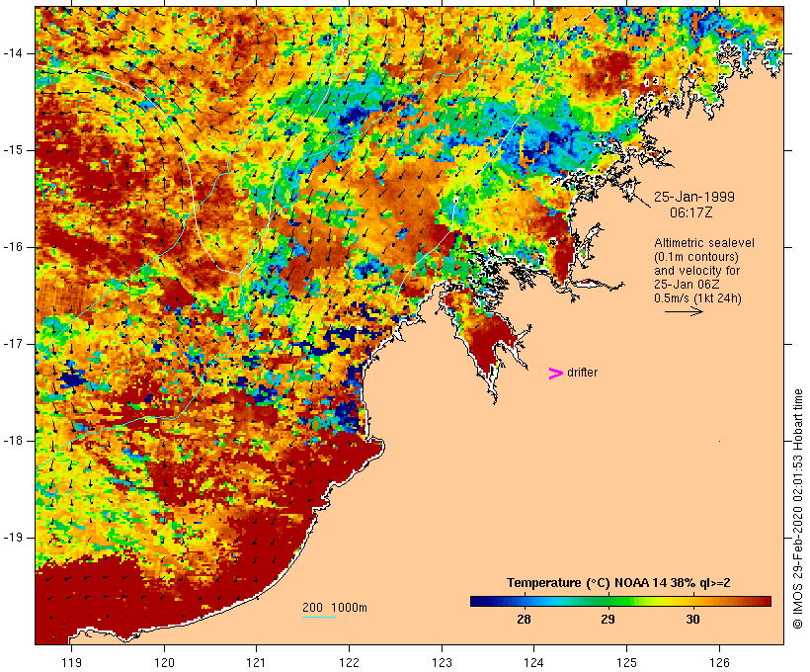Click the temperature colorbar title text
Screen dimensions: 810x672
(x=618, y=583)
